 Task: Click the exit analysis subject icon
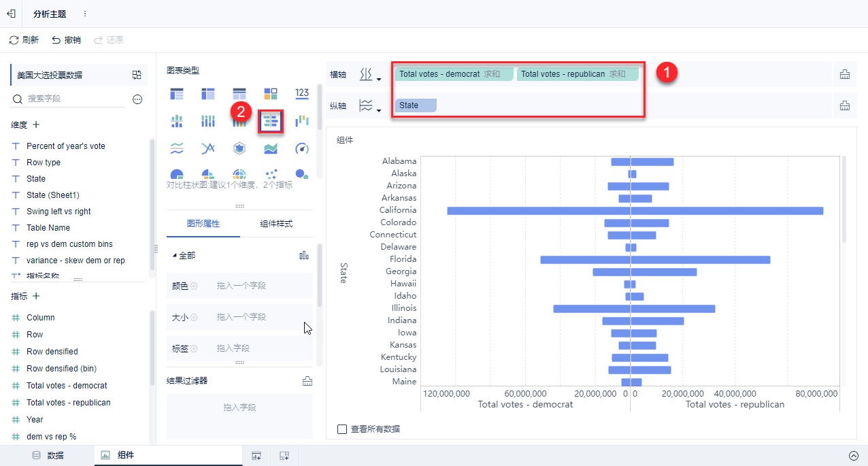click(x=11, y=14)
